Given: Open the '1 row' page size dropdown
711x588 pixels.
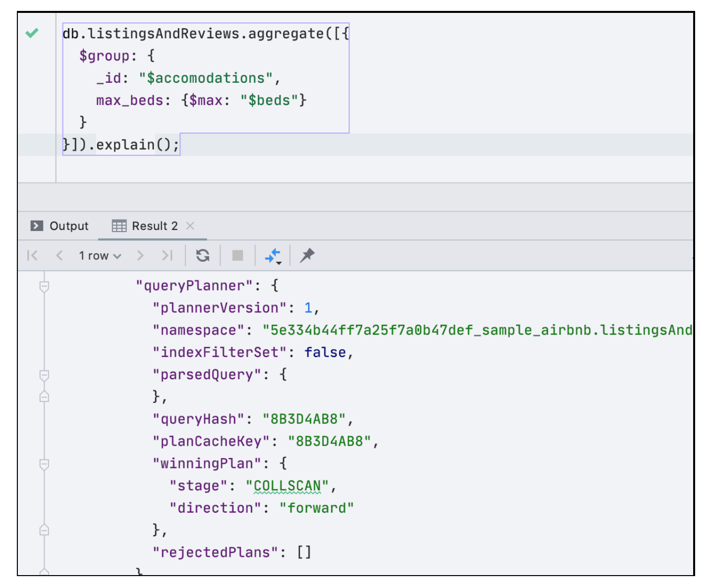Looking at the screenshot, I should (x=99, y=255).
